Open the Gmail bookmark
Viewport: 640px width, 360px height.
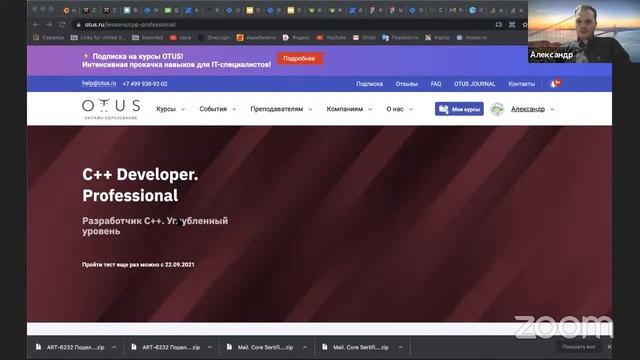[364, 38]
